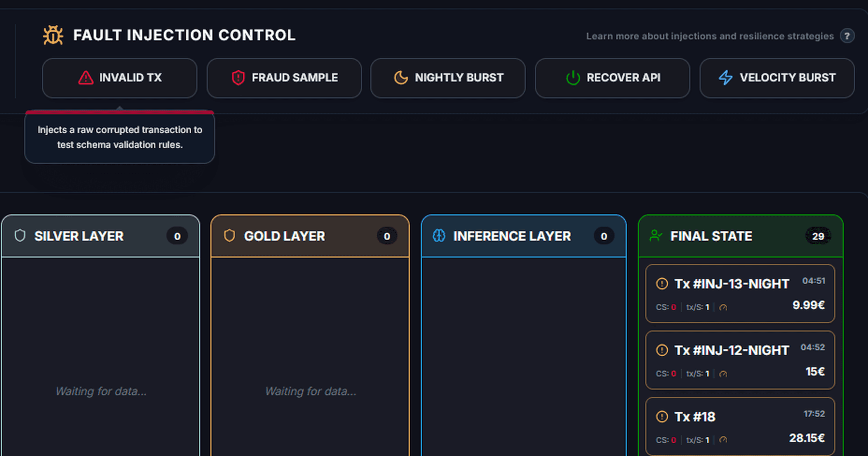Click the gauge icon in Tx #18 card
The width and height of the screenshot is (868, 456).
(x=723, y=440)
